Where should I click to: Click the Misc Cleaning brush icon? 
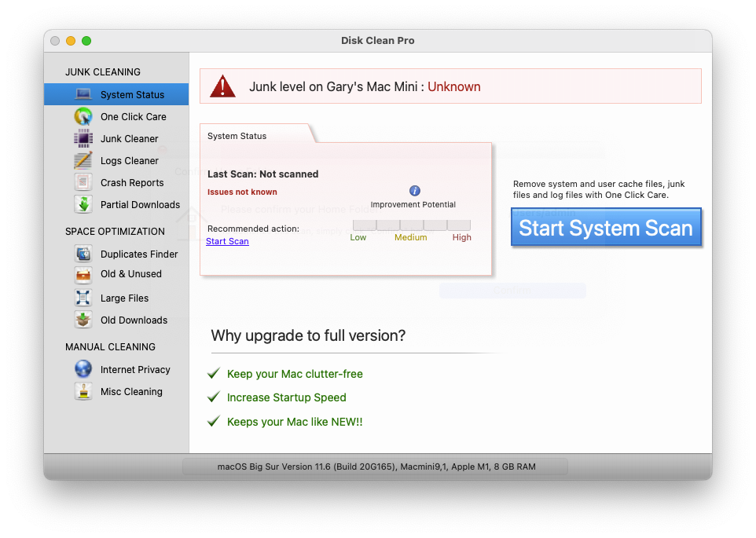83,391
